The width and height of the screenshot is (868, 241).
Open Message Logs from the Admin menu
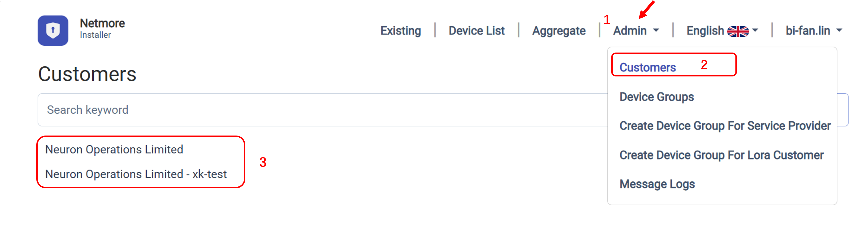pos(657,184)
